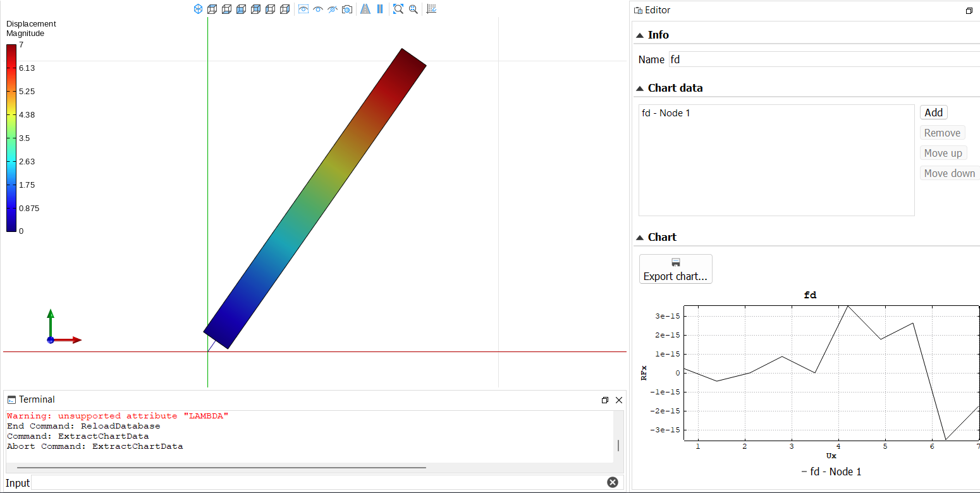
Task: Click the magnifier-with-grid zoom icon
Action: (413, 9)
